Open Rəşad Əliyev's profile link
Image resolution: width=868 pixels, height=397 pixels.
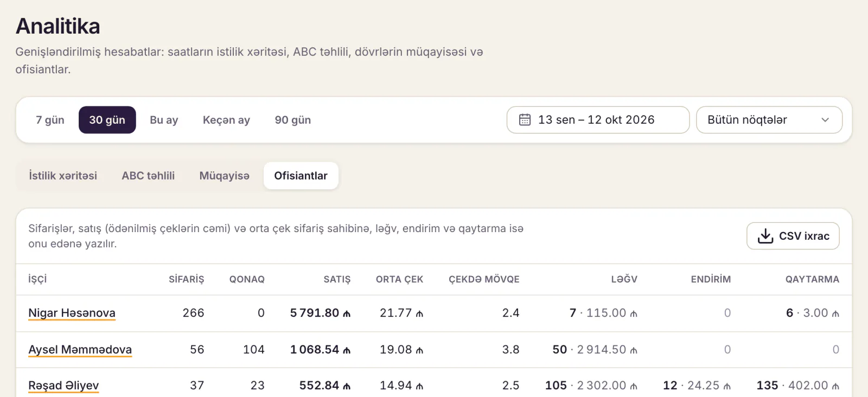(x=63, y=386)
